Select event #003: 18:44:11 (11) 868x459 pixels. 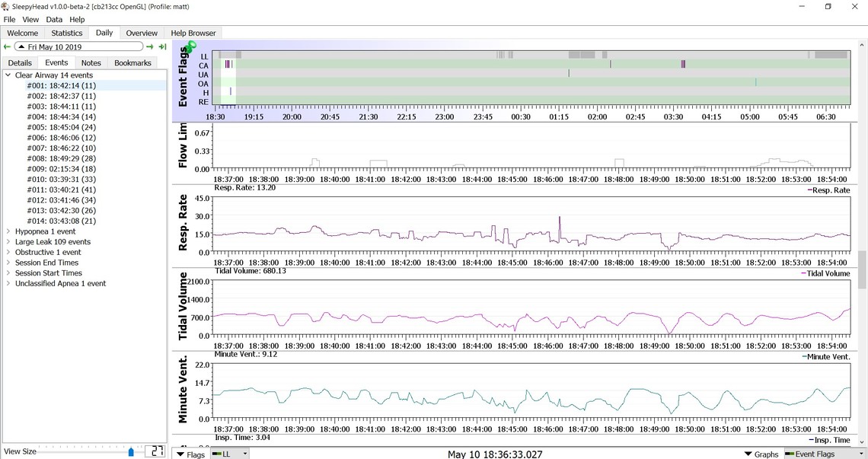pos(62,107)
